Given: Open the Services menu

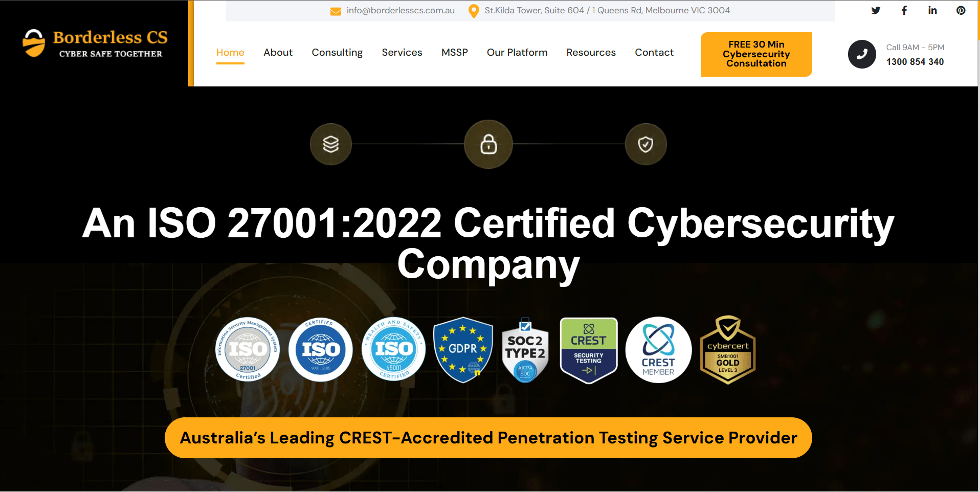Looking at the screenshot, I should (x=402, y=53).
